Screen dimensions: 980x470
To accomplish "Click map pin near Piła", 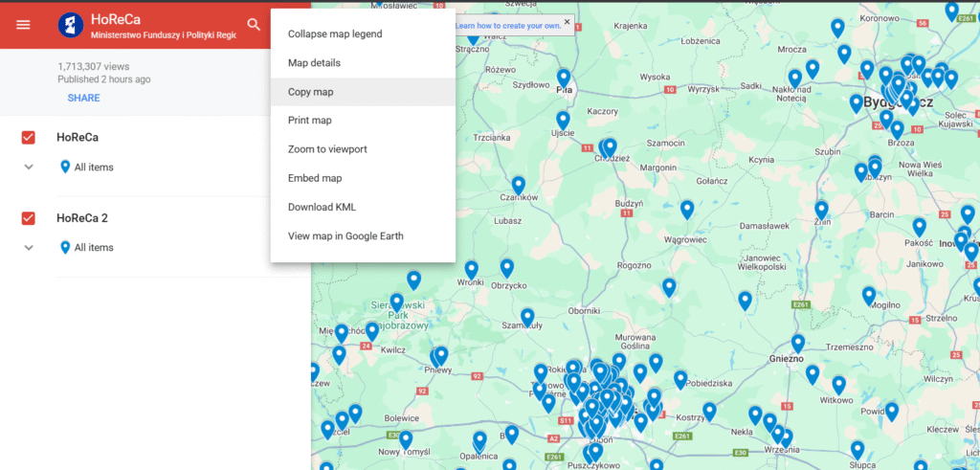I will (564, 78).
